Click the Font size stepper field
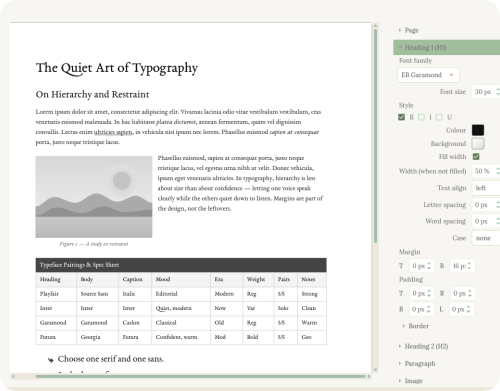 click(486, 92)
